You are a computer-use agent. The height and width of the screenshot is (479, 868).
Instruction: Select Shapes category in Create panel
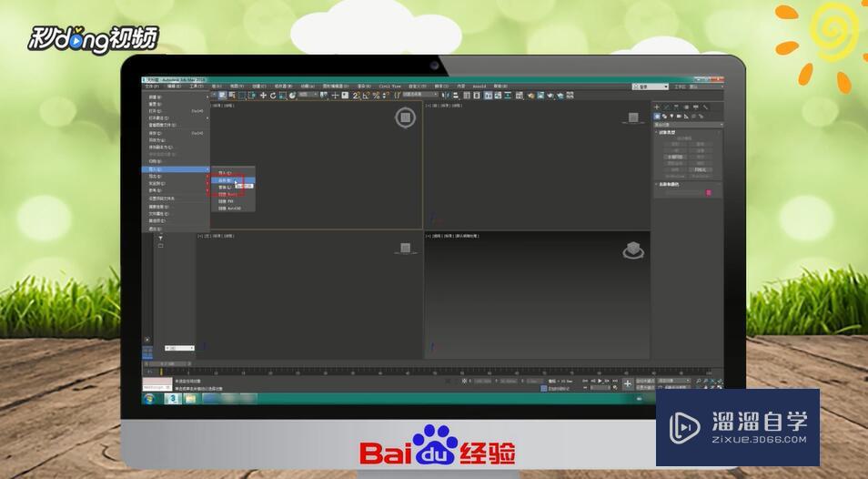tap(665, 117)
